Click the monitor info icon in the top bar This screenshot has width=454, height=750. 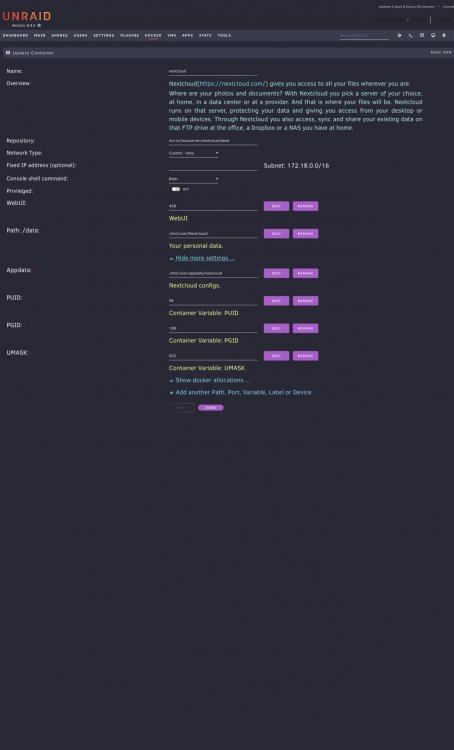click(433, 35)
